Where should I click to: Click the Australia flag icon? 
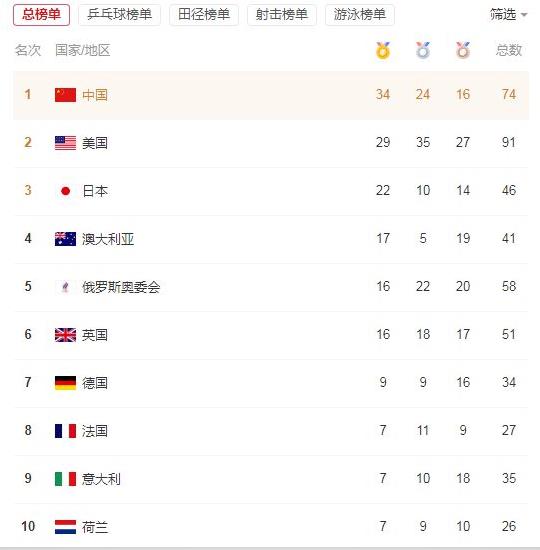tap(65, 239)
